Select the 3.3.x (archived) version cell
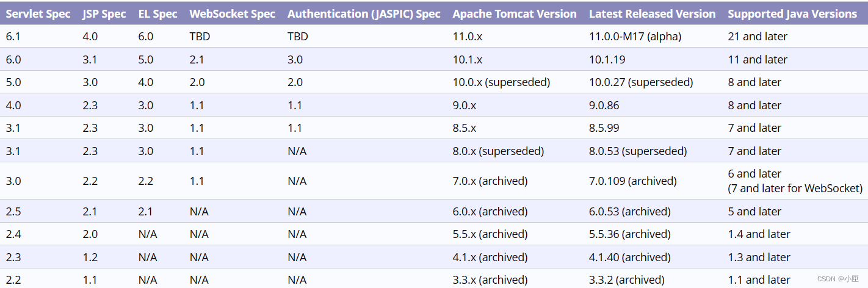This screenshot has width=868, height=288. tap(490, 280)
